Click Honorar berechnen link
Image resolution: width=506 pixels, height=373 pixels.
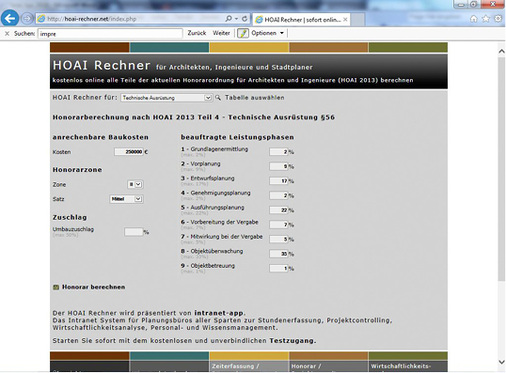click(93, 287)
